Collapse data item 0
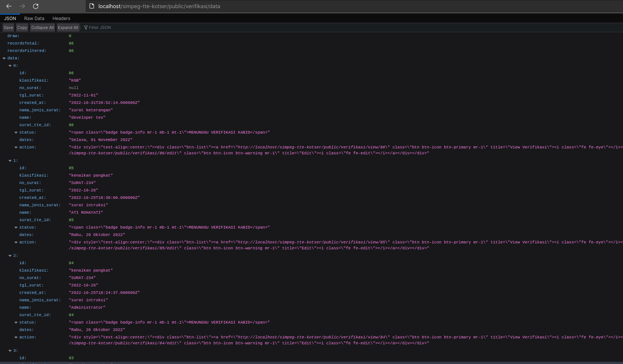This screenshot has width=623, height=364. tap(10, 66)
